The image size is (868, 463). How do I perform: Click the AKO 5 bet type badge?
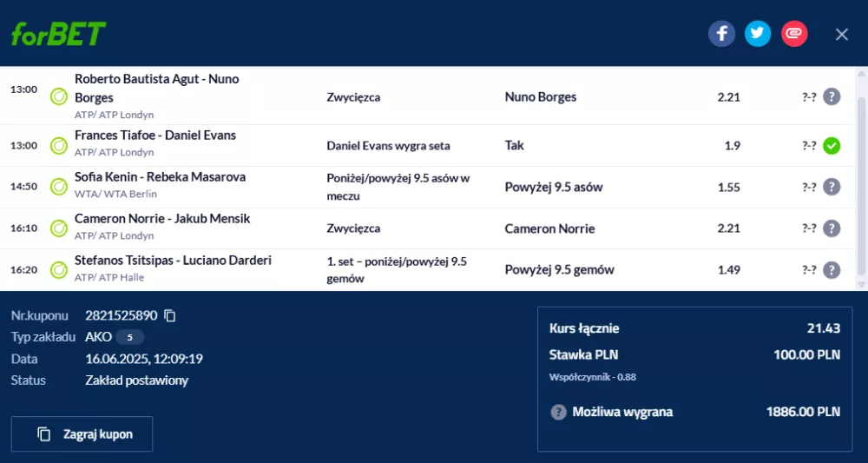pos(129,337)
